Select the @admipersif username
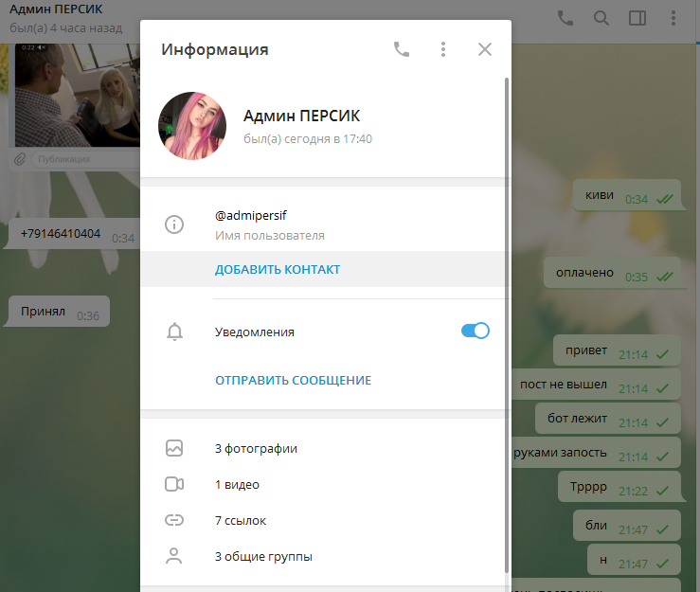Image resolution: width=700 pixels, height=592 pixels. click(250, 216)
